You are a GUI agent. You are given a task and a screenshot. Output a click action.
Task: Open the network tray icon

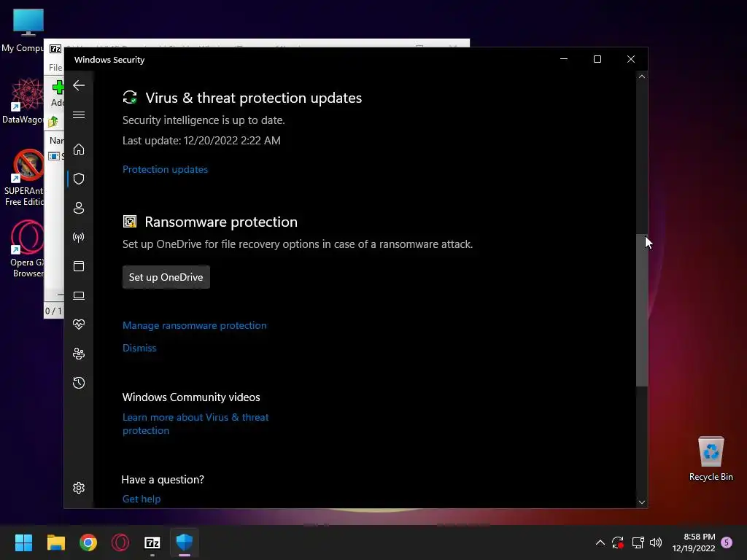click(x=638, y=542)
